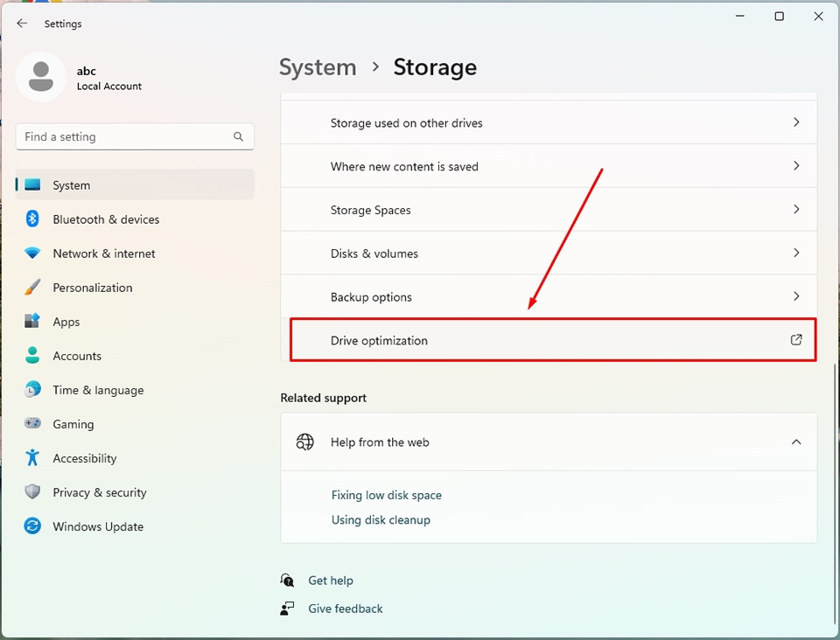
Task: Open Storage Spaces row
Action: [x=549, y=209]
